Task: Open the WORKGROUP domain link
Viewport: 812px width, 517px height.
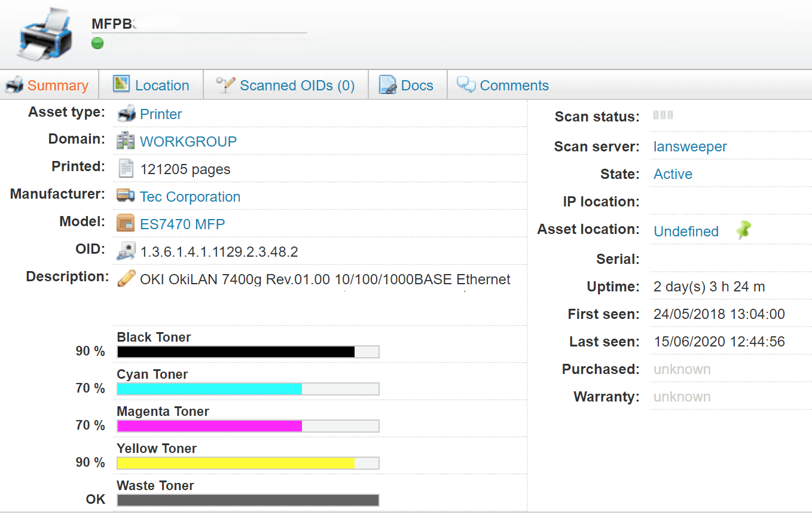Action: coord(188,142)
